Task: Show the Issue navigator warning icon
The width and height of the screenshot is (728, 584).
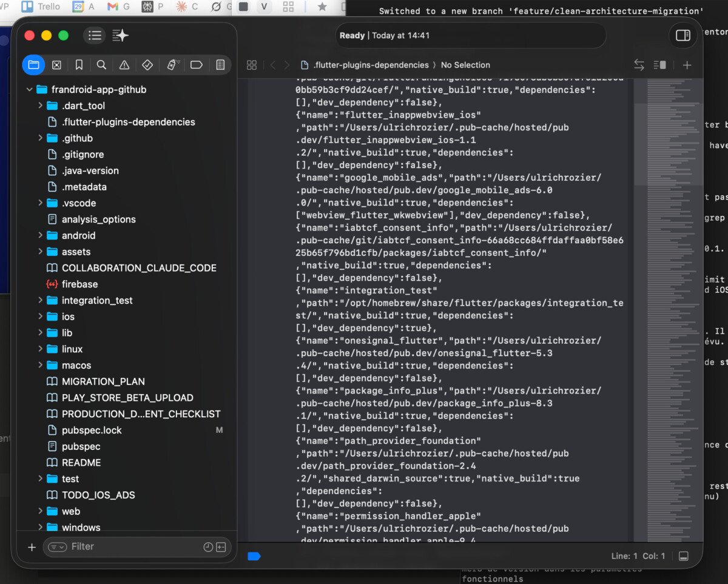Action: [x=124, y=65]
